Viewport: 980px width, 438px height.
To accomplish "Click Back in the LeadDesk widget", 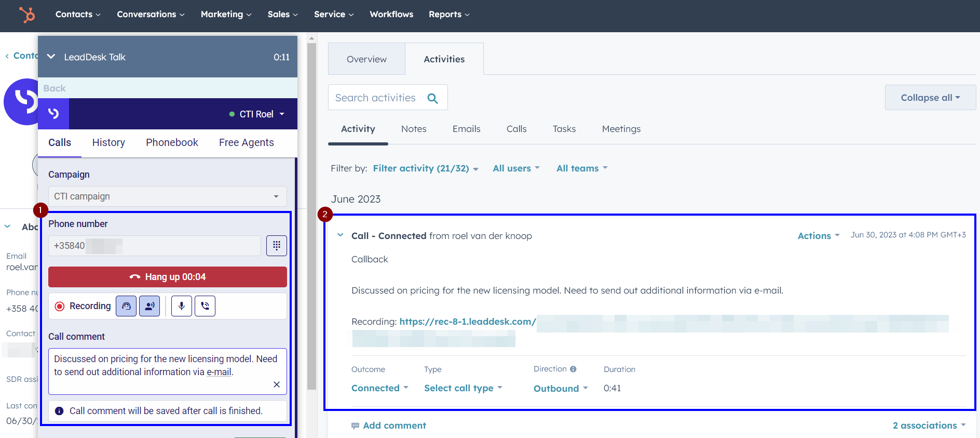I will (x=55, y=88).
